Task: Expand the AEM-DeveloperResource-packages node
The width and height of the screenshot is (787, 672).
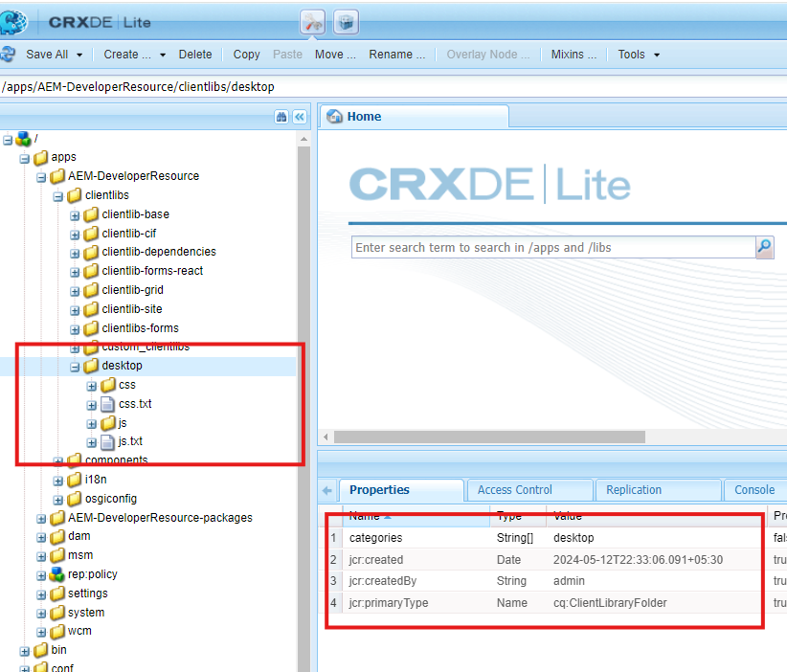Action: pos(41,518)
